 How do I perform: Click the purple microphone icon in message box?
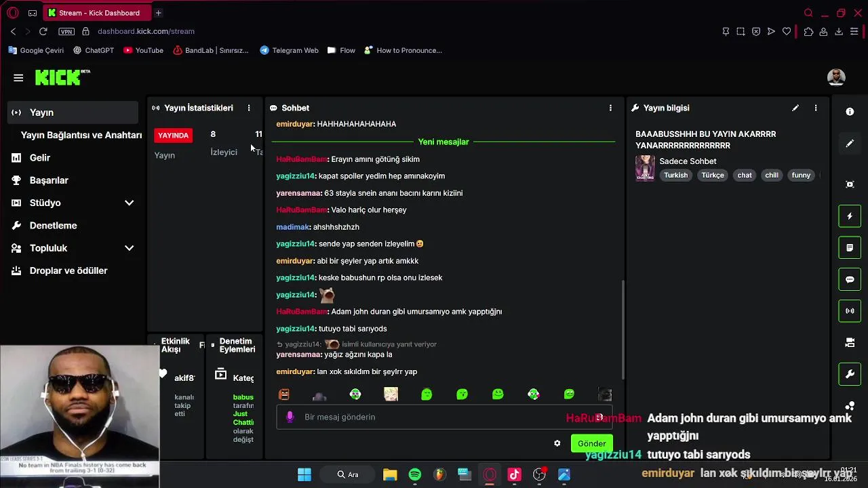point(290,417)
